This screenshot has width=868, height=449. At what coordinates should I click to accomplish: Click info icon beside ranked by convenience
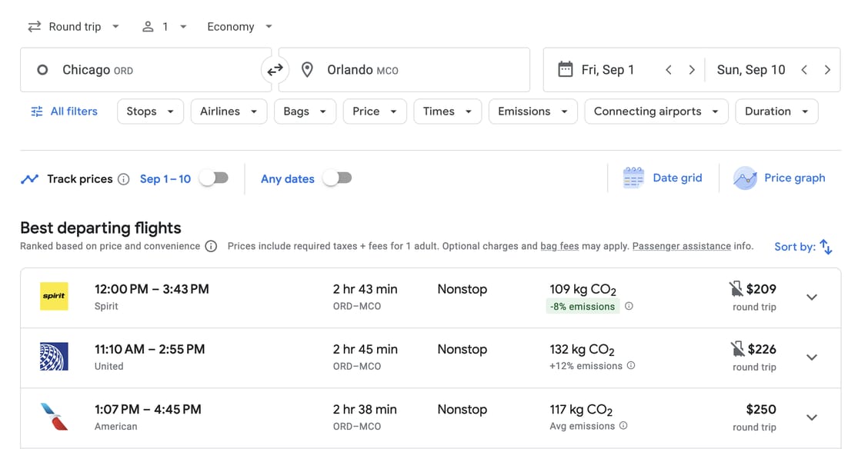pyautogui.click(x=211, y=247)
